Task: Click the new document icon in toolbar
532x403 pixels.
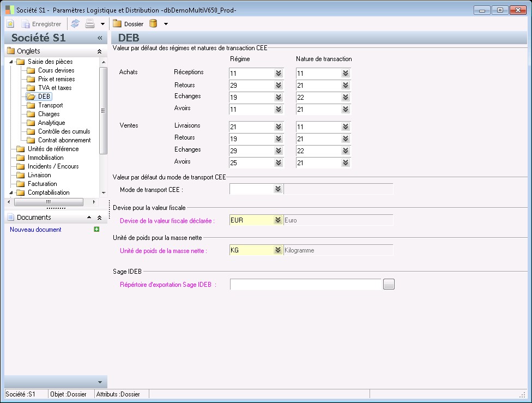Action: point(10,24)
